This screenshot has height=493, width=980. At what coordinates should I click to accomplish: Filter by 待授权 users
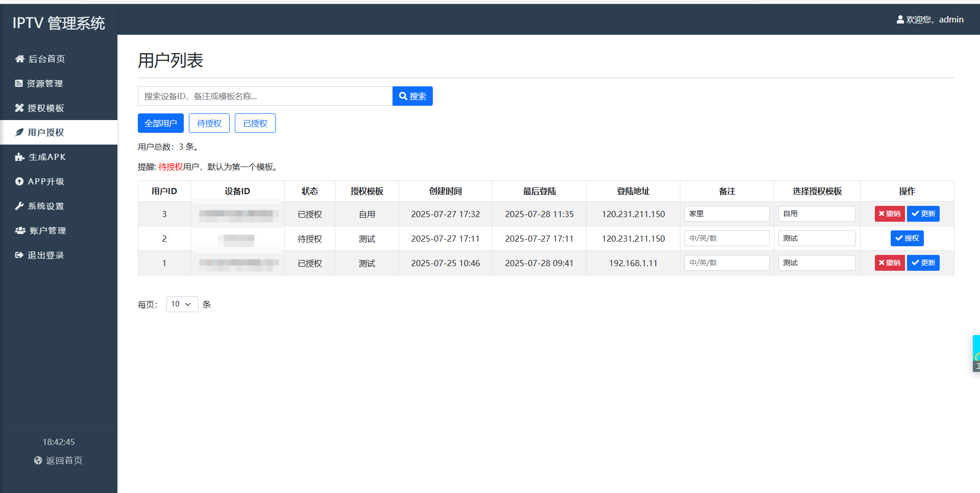pyautogui.click(x=209, y=123)
